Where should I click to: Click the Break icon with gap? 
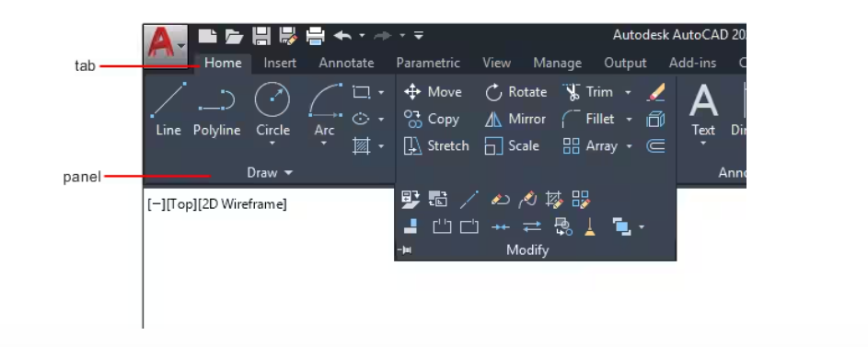[x=442, y=226]
